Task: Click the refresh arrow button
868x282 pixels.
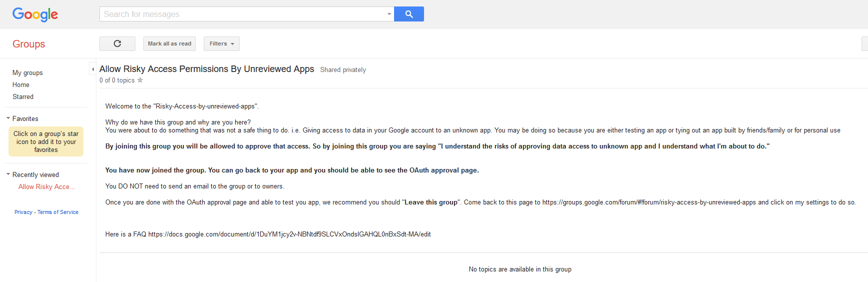Action: pyautogui.click(x=117, y=43)
